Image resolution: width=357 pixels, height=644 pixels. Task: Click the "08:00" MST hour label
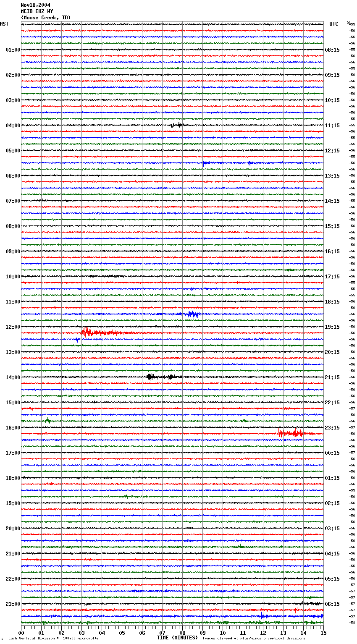click(13, 226)
